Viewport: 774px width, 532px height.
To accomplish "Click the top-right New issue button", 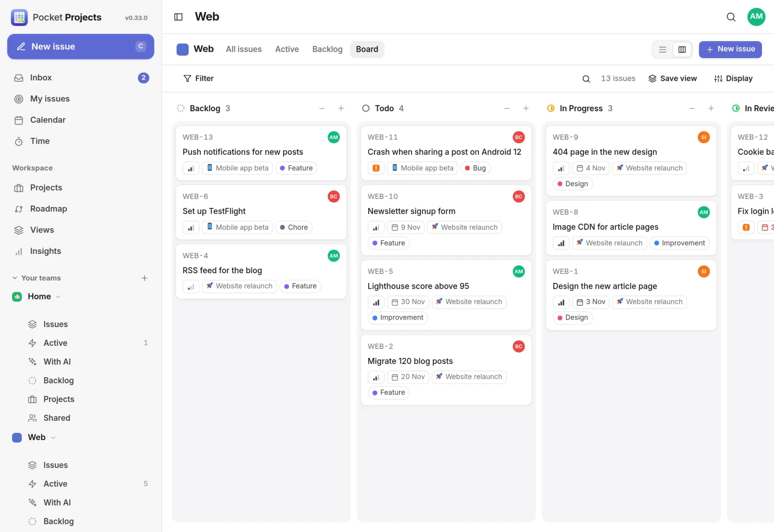I will coord(730,49).
